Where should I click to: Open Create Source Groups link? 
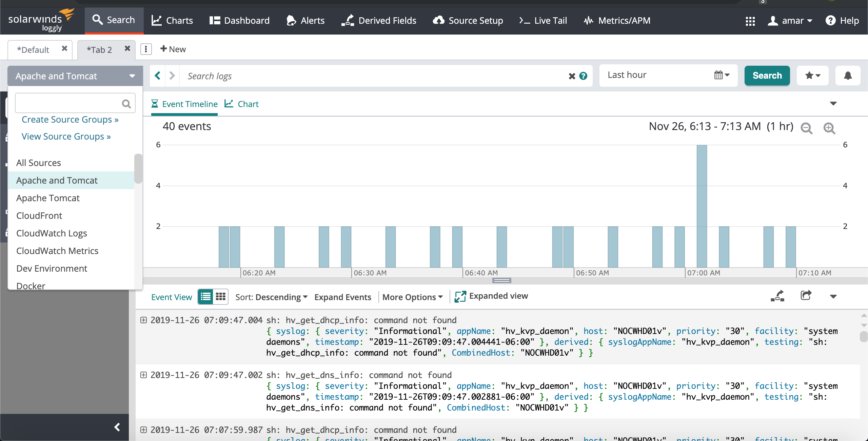click(x=70, y=120)
